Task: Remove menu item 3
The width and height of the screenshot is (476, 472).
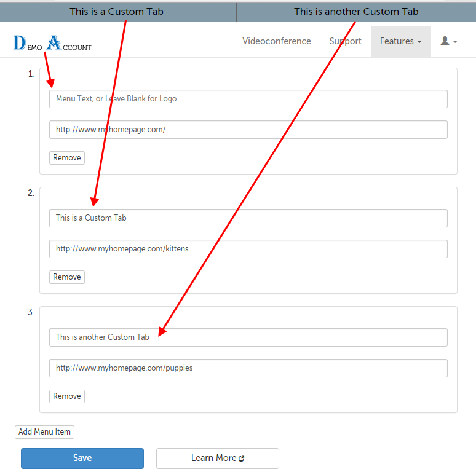Action: pyautogui.click(x=66, y=396)
